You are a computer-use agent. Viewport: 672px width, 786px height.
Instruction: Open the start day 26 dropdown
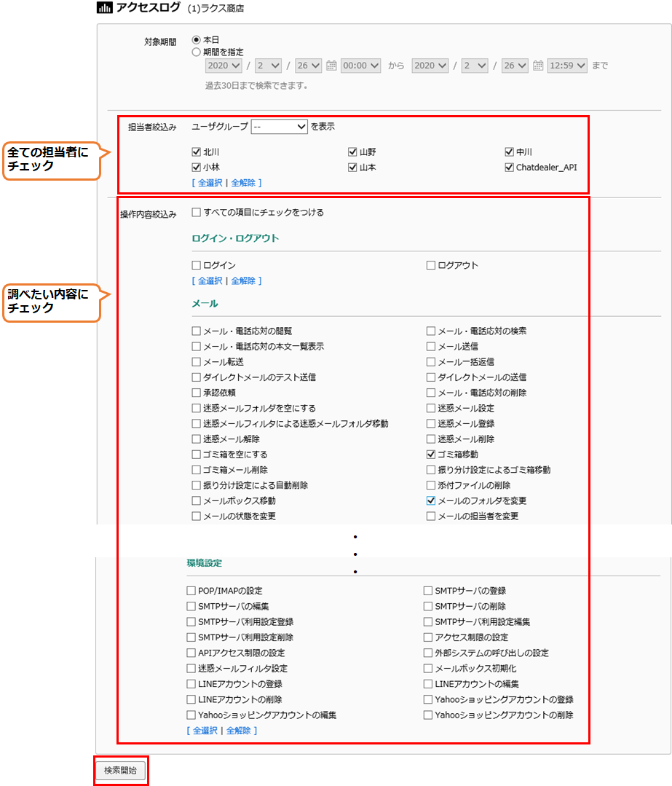pyautogui.click(x=308, y=66)
